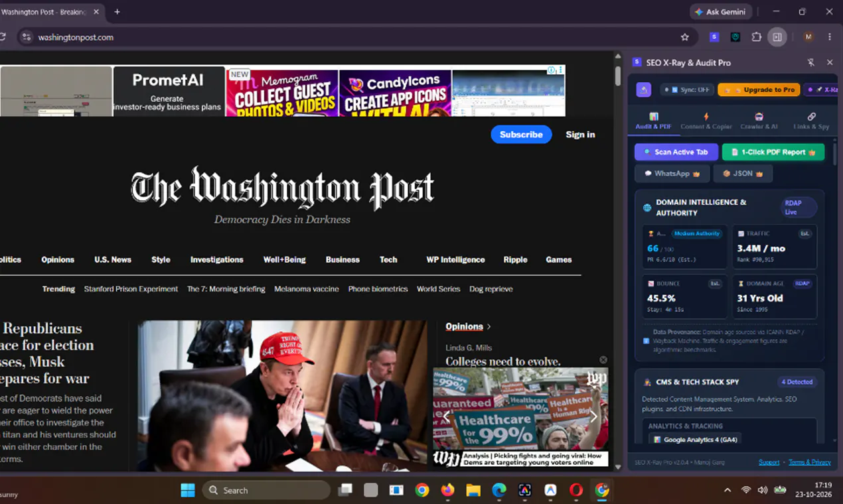Show hidden system tray icons
The height and width of the screenshot is (504, 843).
coord(728,490)
